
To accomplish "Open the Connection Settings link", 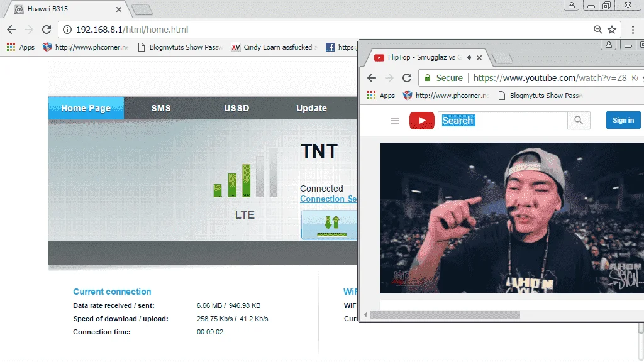I will tap(328, 199).
